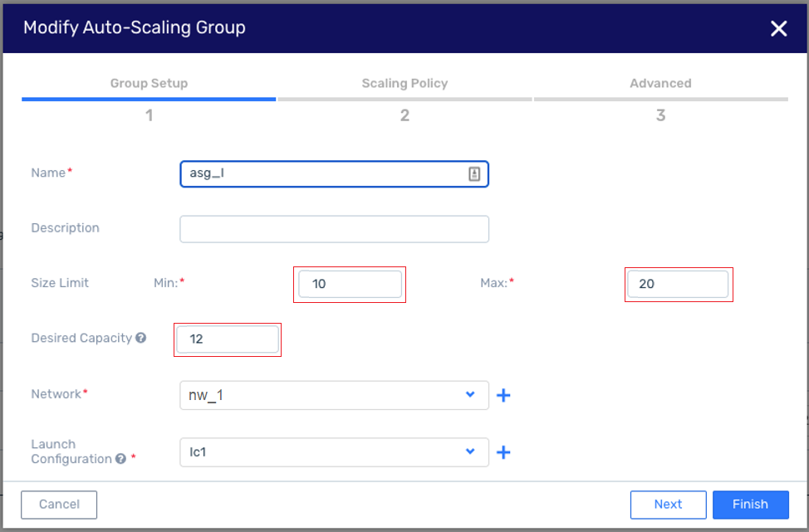Close the Modify Auto-Scaling Group dialog
Image resolution: width=809 pixels, height=532 pixels.
tap(778, 28)
